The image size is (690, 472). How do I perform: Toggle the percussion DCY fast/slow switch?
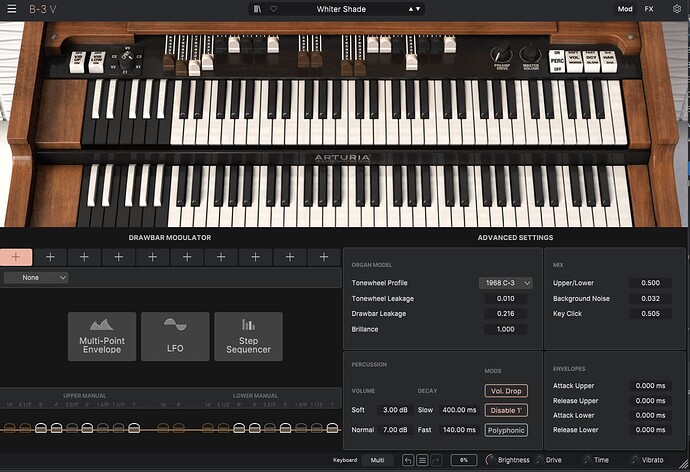(591, 62)
